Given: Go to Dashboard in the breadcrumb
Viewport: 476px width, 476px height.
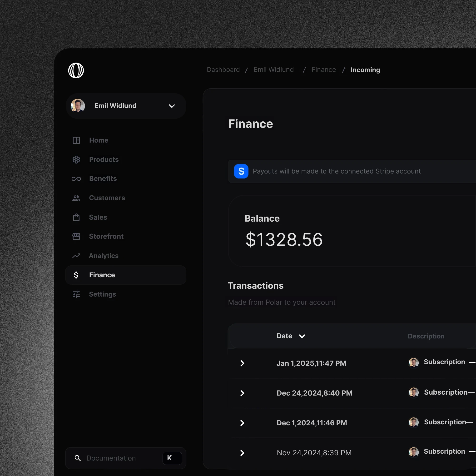Looking at the screenshot, I should pyautogui.click(x=223, y=70).
